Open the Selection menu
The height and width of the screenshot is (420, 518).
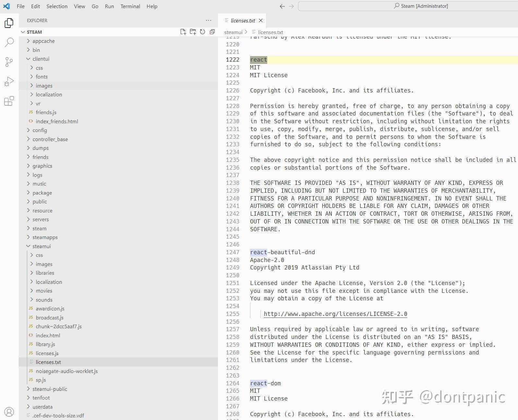pos(57,6)
